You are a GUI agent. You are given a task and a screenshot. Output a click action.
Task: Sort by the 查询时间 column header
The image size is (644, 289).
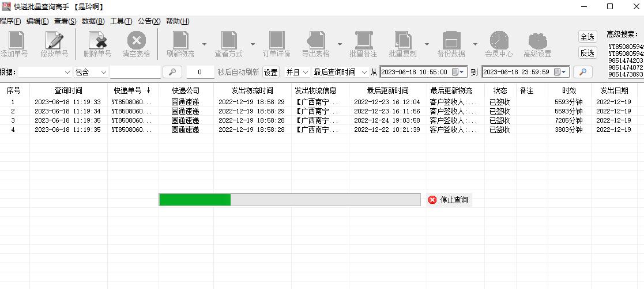[x=68, y=90]
